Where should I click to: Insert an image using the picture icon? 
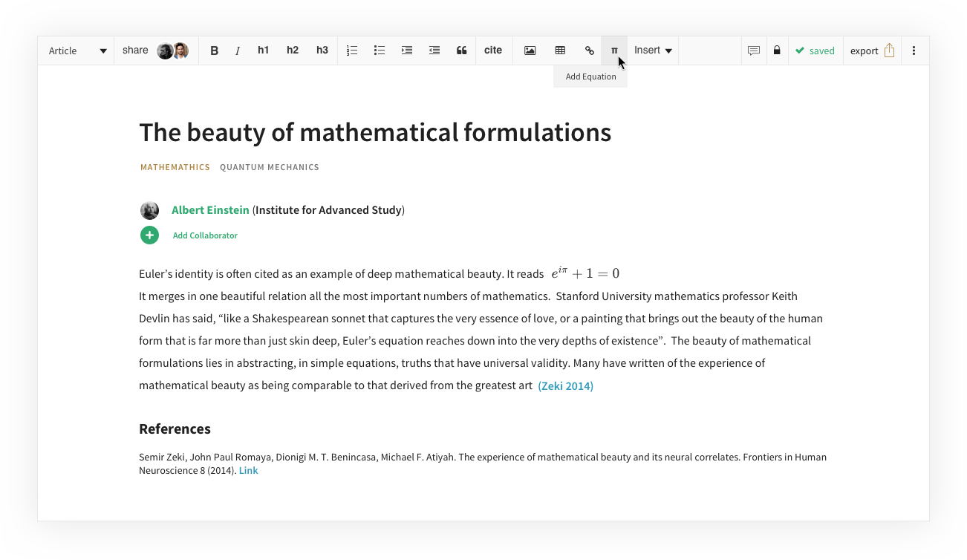point(530,51)
